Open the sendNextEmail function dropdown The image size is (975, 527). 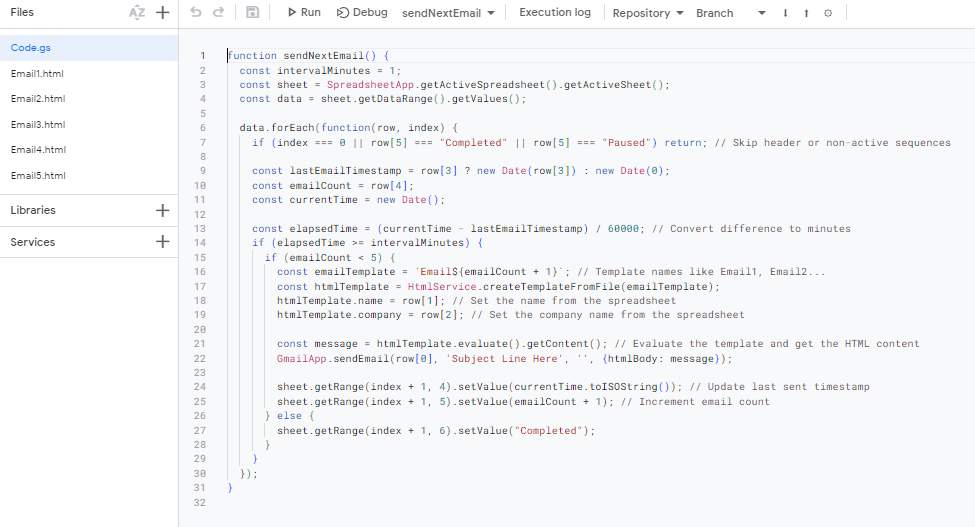pyautogui.click(x=448, y=13)
